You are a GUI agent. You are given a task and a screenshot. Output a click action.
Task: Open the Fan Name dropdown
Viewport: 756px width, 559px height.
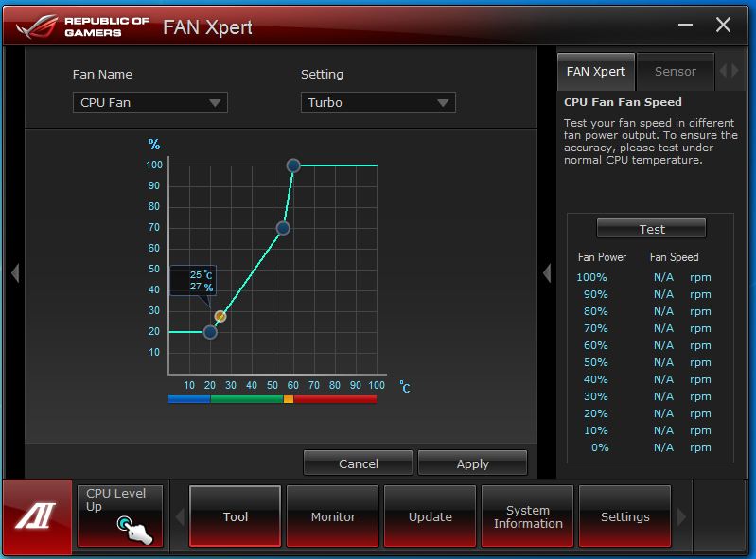149,102
